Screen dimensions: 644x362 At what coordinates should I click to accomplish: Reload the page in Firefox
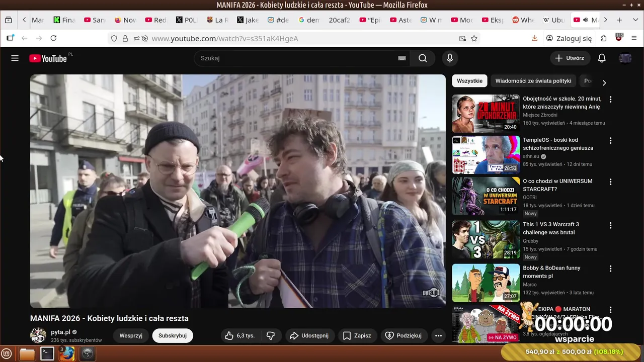point(53,38)
